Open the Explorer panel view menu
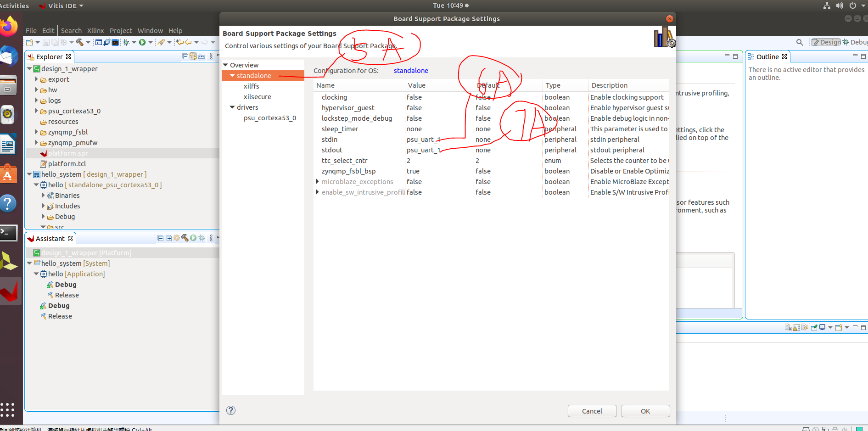The width and height of the screenshot is (868, 431). (211, 56)
